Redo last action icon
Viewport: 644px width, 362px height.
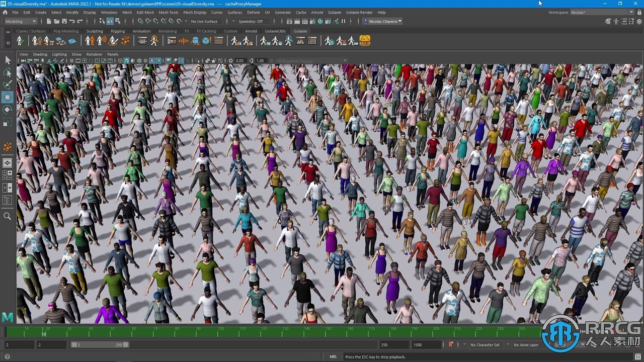(79, 21)
